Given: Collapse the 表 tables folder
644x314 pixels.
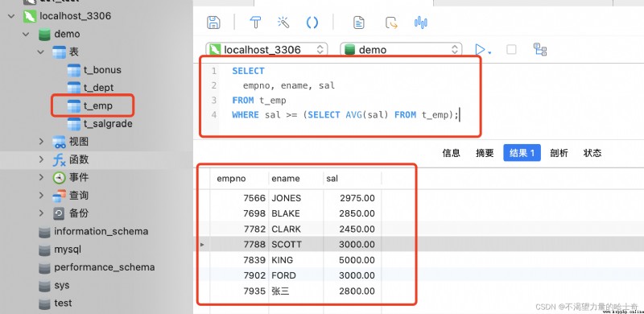Looking at the screenshot, I should coord(41,52).
